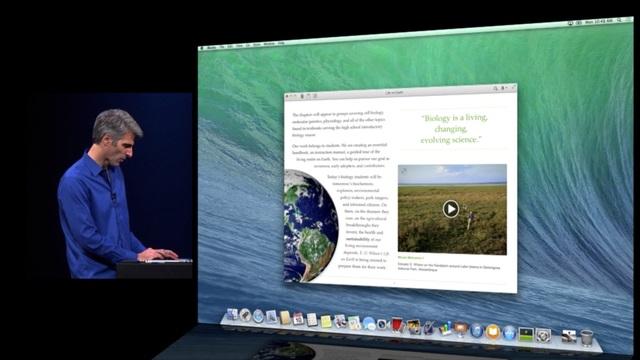Open Finder from the Dock
This screenshot has height=360, width=640.
[232, 314]
